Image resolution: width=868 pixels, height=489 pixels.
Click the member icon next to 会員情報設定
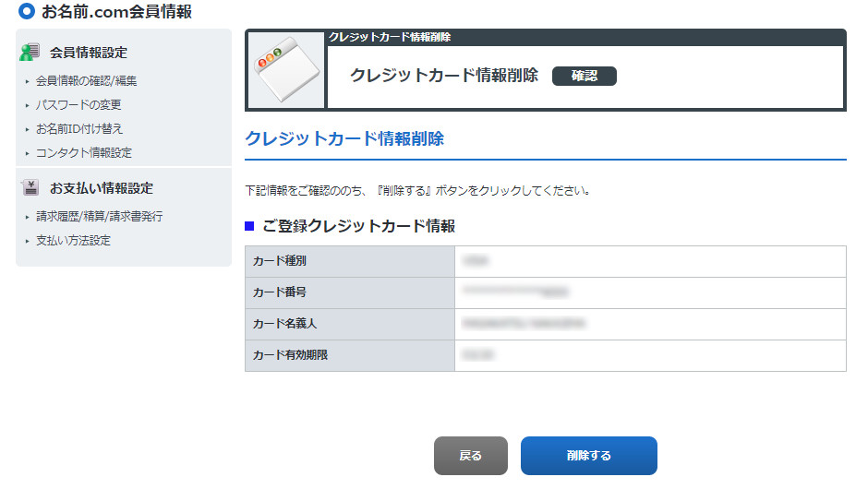[30, 52]
